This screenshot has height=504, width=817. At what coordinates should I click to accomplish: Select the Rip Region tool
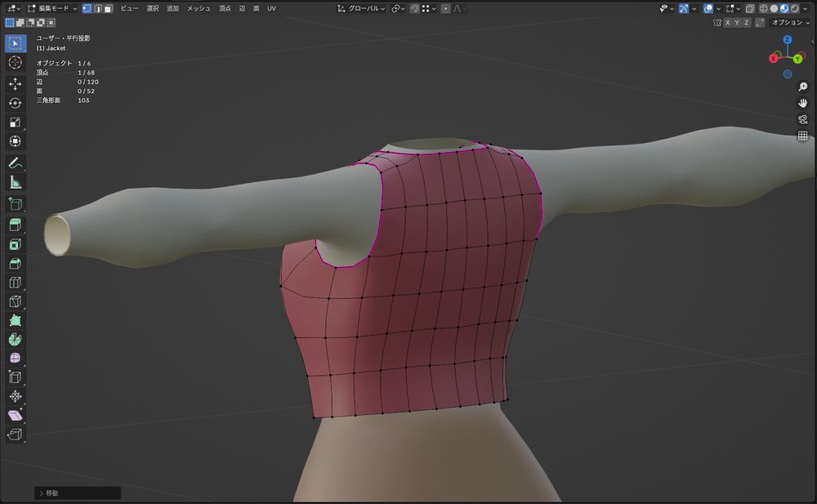(15, 435)
